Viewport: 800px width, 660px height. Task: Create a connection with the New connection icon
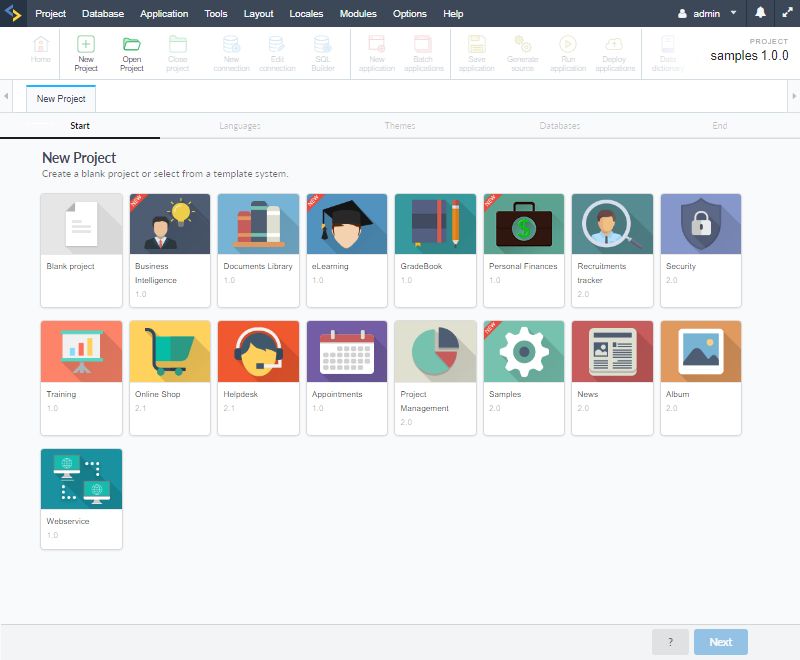231,52
